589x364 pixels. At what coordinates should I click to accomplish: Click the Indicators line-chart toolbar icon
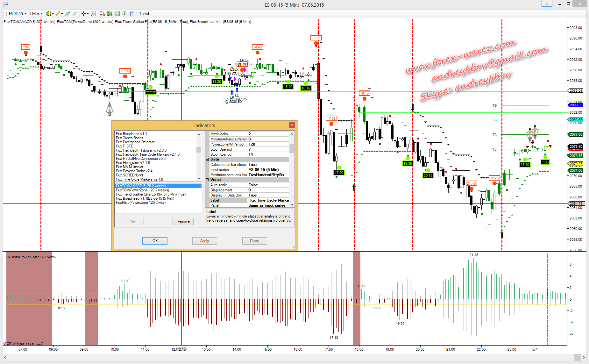point(117,14)
